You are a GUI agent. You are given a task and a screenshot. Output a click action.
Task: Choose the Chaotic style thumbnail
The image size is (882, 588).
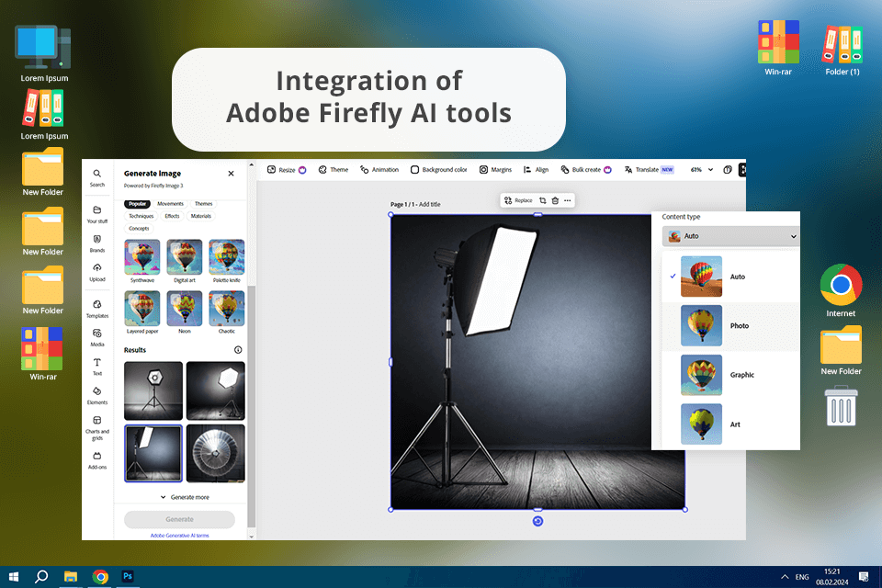(x=227, y=309)
